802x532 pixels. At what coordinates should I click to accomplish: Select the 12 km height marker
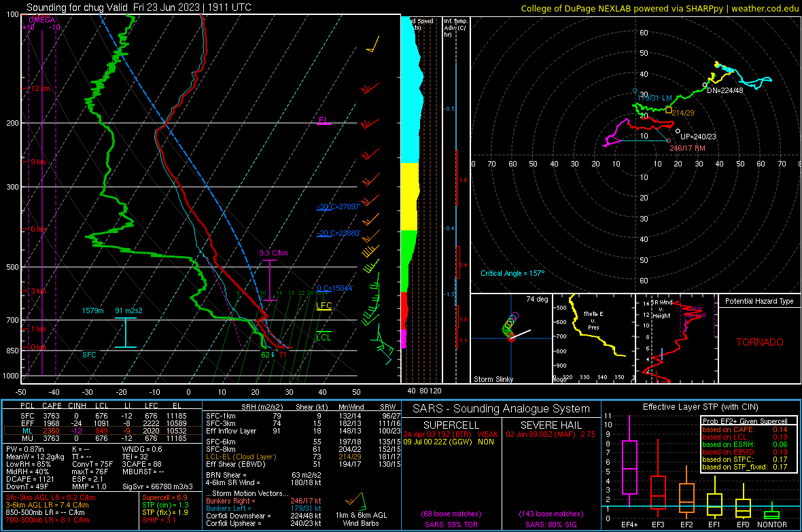point(39,88)
